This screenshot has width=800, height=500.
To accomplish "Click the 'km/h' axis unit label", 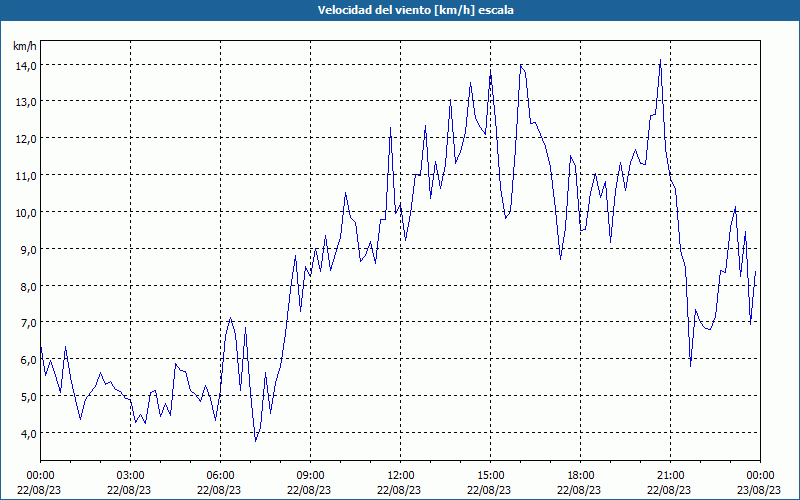I will tap(25, 46).
